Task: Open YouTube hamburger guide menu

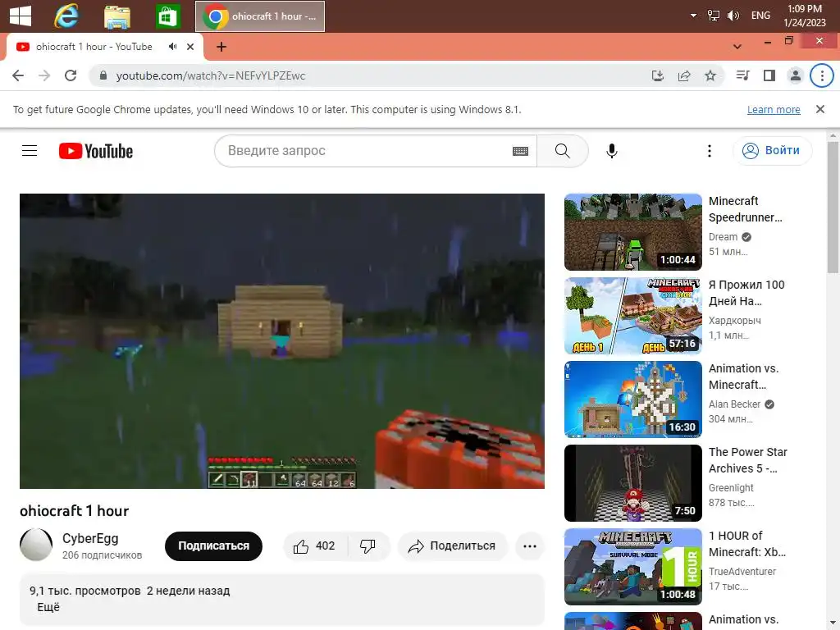Action: (x=30, y=151)
